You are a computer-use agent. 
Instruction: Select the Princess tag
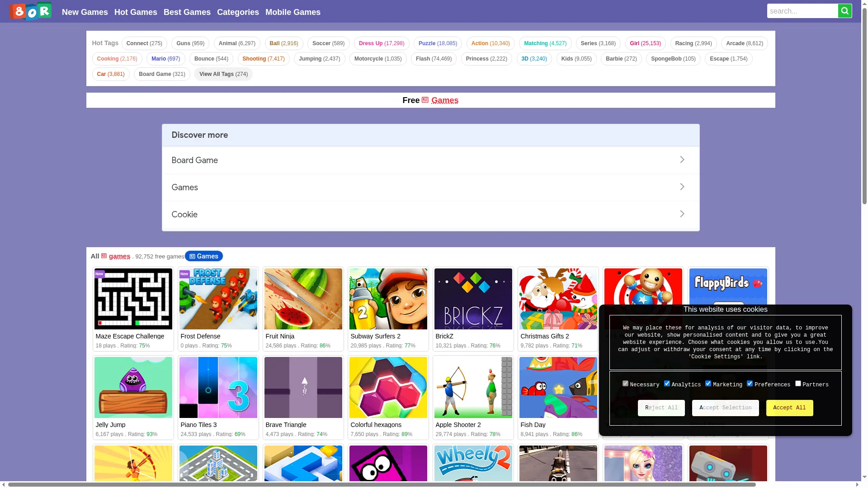coord(486,59)
